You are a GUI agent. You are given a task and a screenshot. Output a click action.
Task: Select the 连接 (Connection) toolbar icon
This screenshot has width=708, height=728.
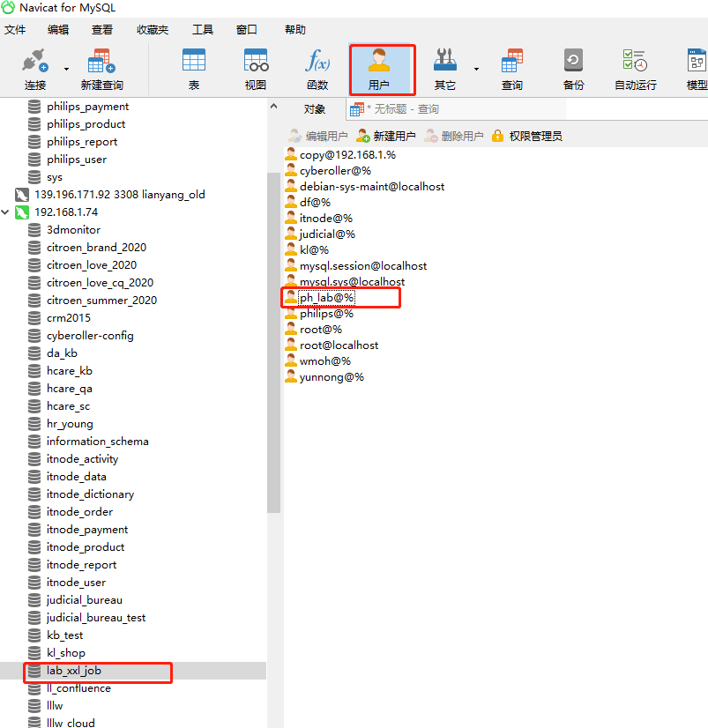pos(34,68)
